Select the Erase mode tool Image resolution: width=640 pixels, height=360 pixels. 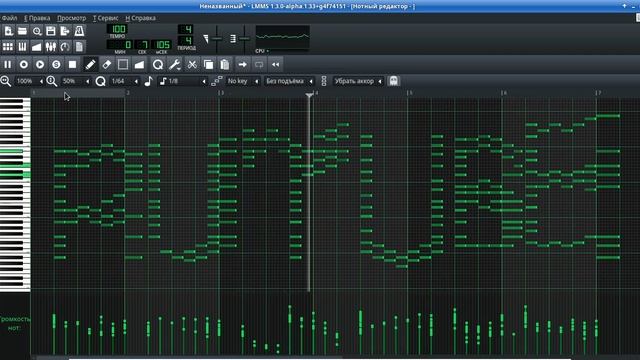pos(107,64)
